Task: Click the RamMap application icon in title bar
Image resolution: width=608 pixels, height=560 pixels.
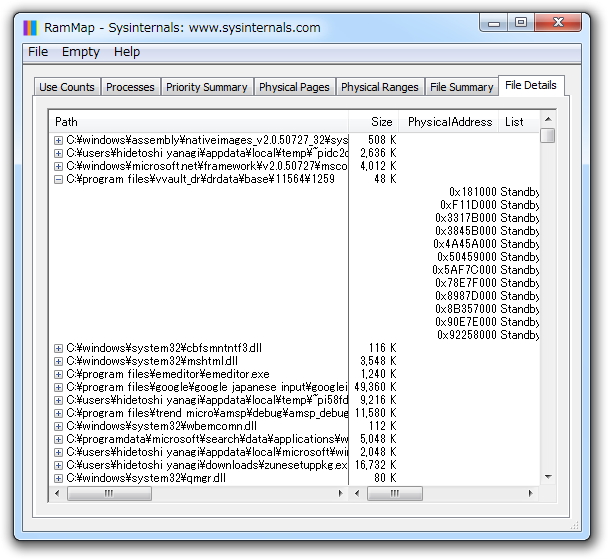Action: pos(30,28)
